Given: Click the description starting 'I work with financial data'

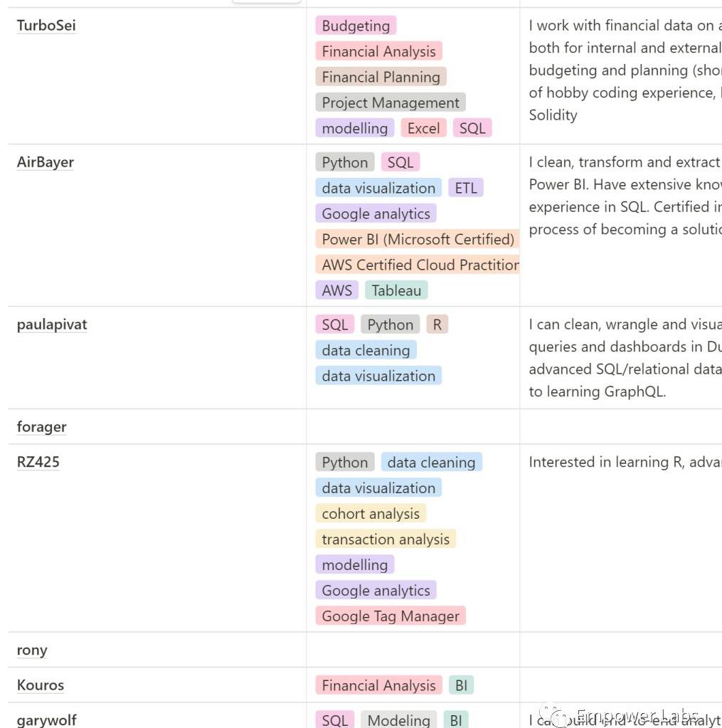Looking at the screenshot, I should (625, 70).
